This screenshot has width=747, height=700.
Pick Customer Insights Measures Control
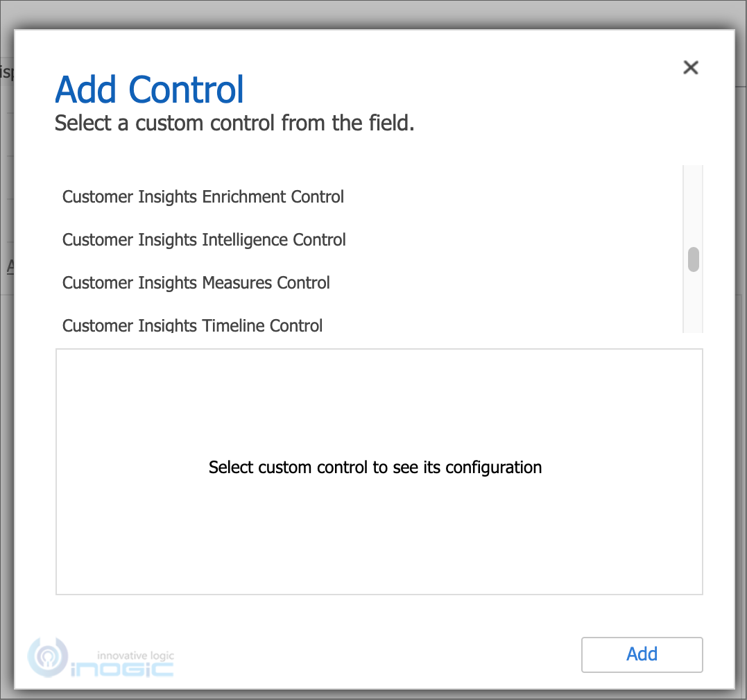click(196, 282)
